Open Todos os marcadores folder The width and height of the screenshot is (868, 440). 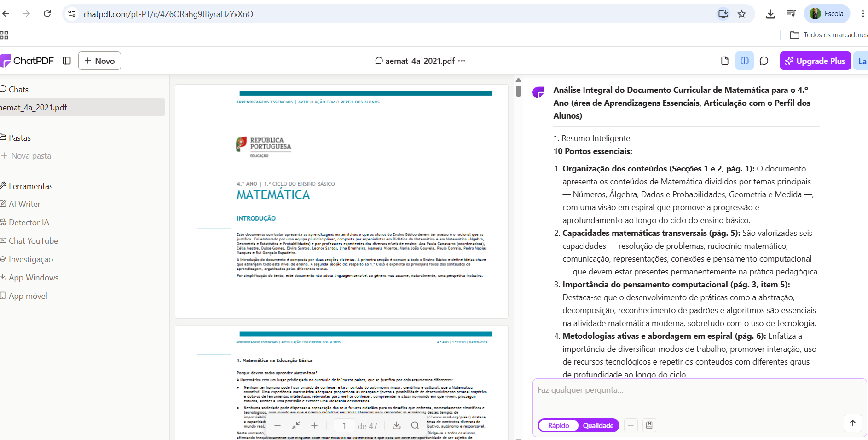(828, 35)
